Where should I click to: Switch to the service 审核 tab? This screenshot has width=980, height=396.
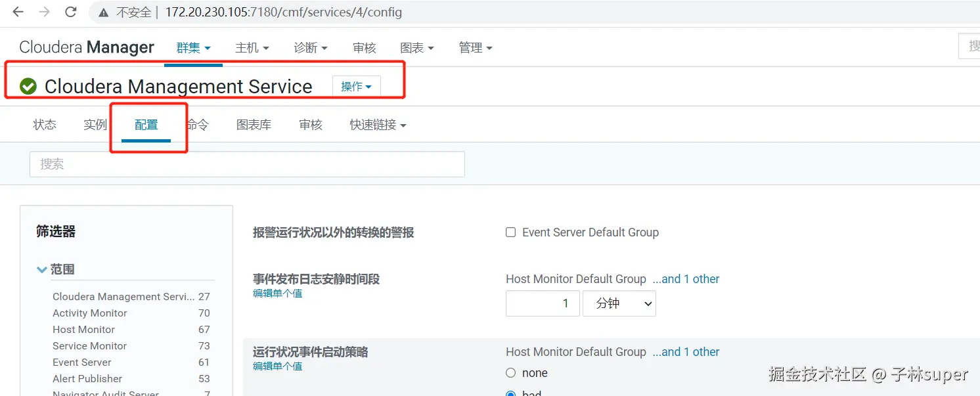311,125
